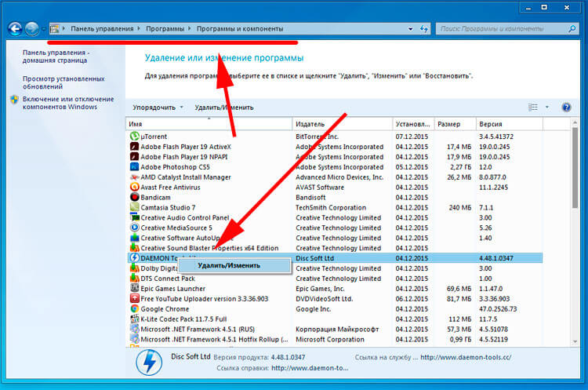
Task: Click the search magnifier icon
Action: click(x=572, y=28)
